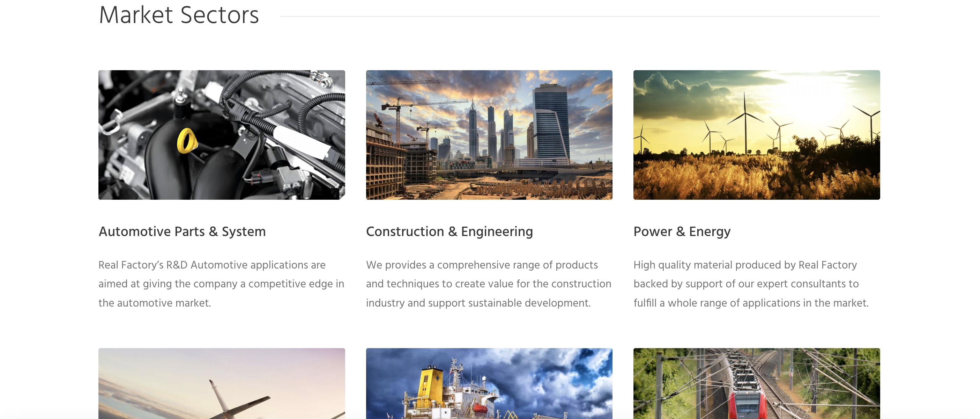Click the wheat field in Power & Energy photo

(x=756, y=177)
